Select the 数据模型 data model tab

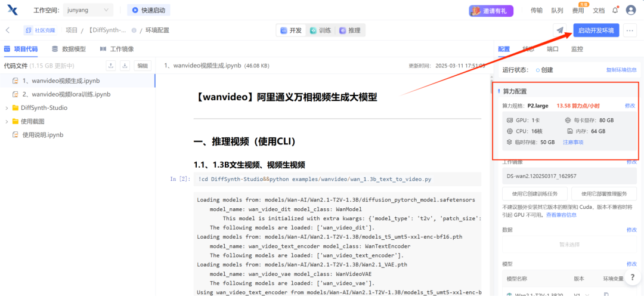click(69, 49)
